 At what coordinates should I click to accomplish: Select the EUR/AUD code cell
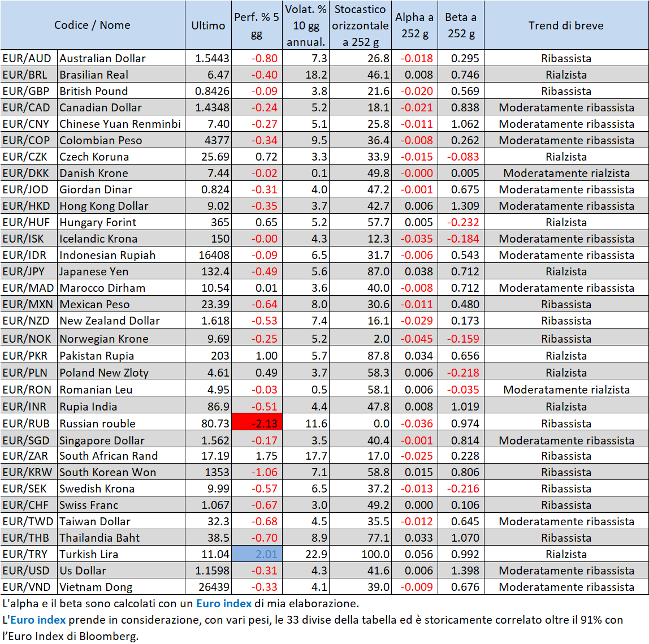tap(29, 58)
